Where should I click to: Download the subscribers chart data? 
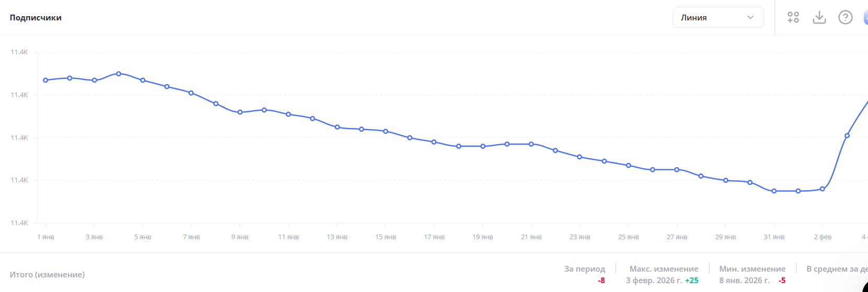click(819, 17)
